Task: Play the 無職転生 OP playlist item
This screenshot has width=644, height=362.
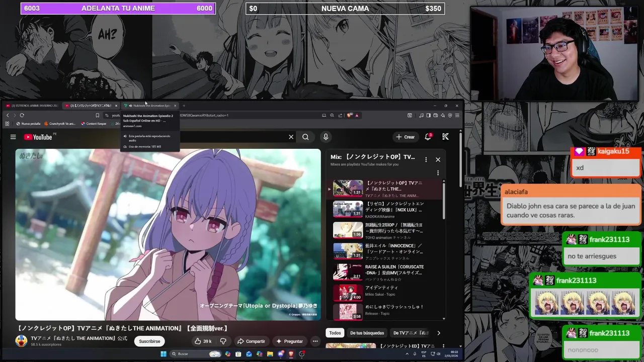Action: pyautogui.click(x=385, y=231)
